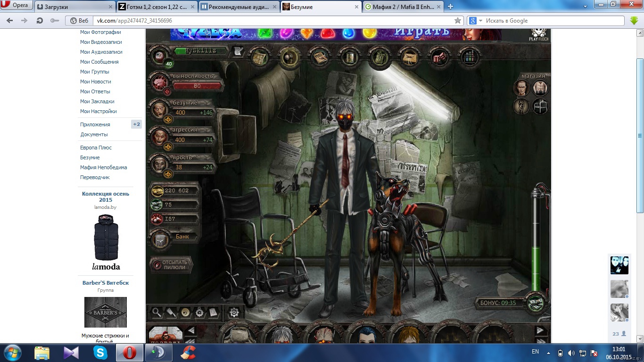
Task: Open the Банк safe button
Action: (174, 238)
